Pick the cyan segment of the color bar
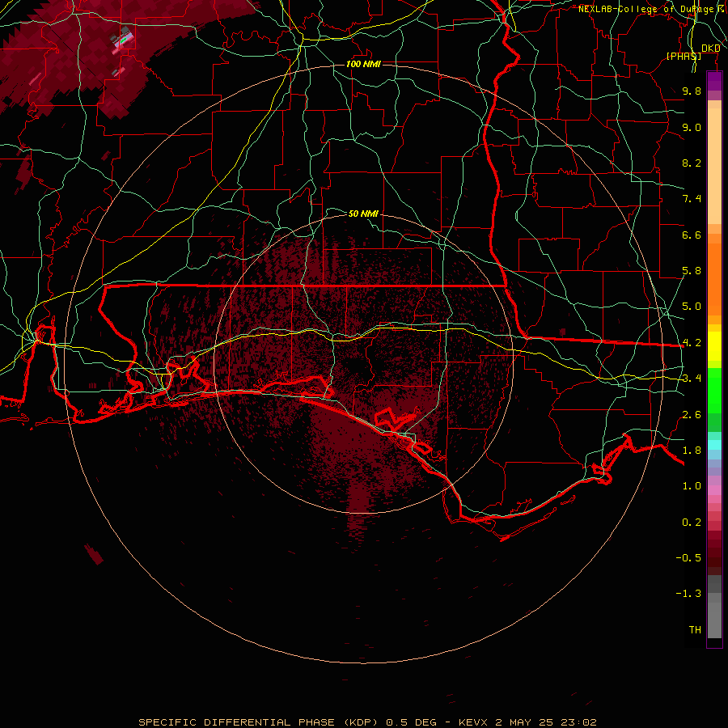 coord(714,445)
